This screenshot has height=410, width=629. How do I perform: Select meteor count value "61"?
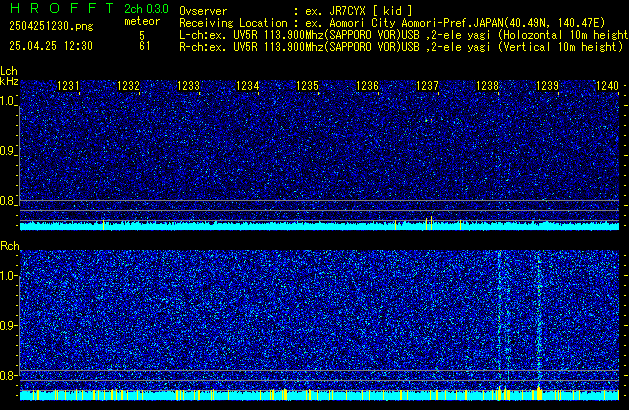coord(144,46)
